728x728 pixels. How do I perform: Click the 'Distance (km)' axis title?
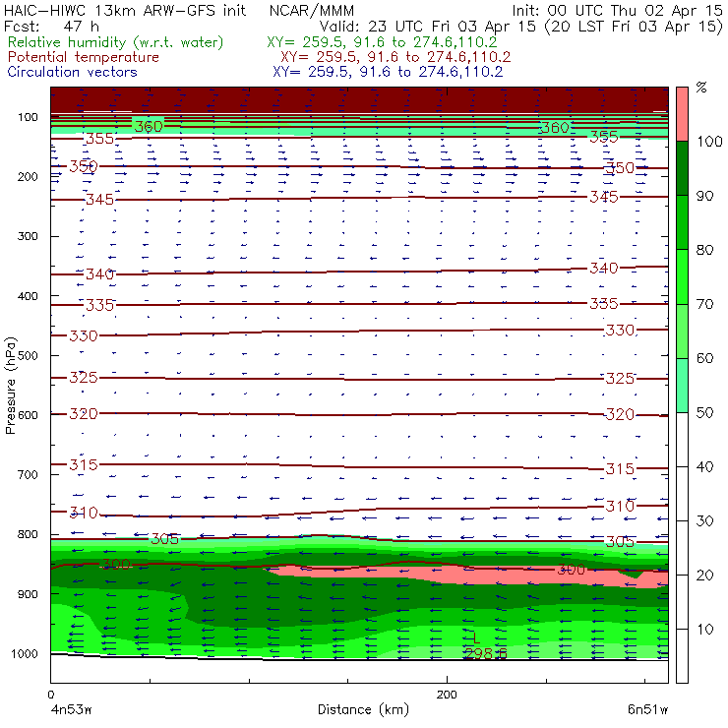point(364,709)
